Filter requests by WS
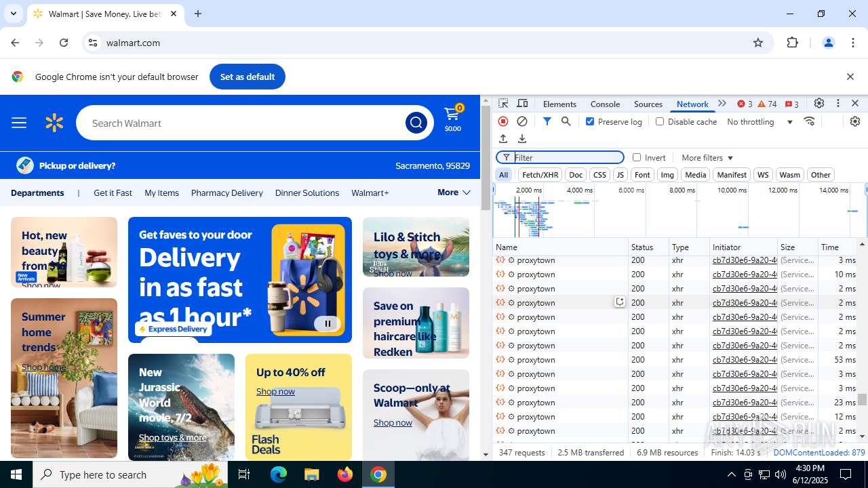Image resolution: width=868 pixels, height=488 pixels. click(x=763, y=175)
